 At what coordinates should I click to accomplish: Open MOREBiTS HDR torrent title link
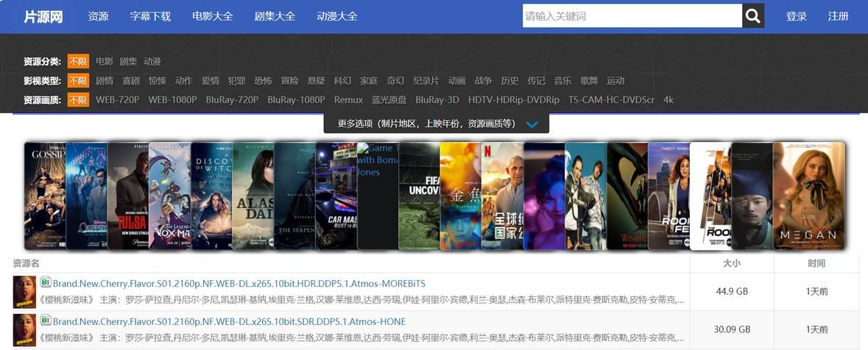(x=239, y=284)
